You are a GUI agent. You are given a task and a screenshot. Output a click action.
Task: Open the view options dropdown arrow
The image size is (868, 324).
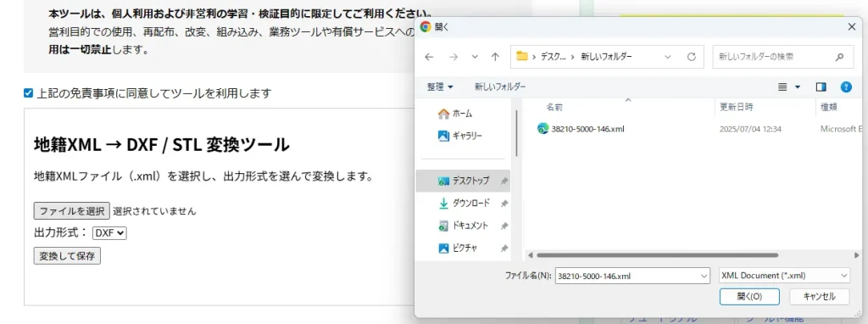[x=798, y=87]
